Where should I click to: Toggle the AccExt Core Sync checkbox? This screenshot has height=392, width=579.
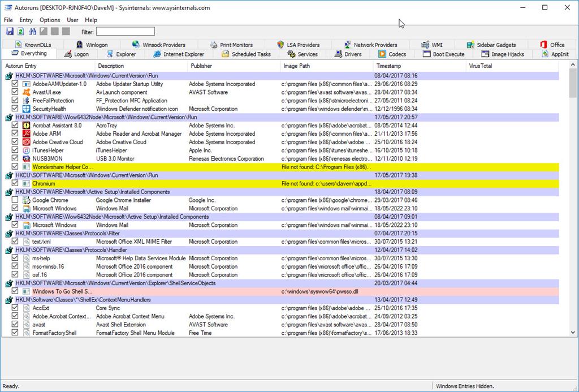(x=15, y=308)
